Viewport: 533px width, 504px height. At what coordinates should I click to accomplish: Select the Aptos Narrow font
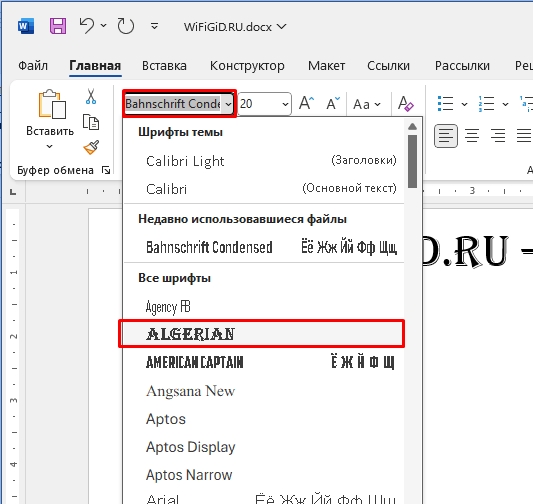264,475
